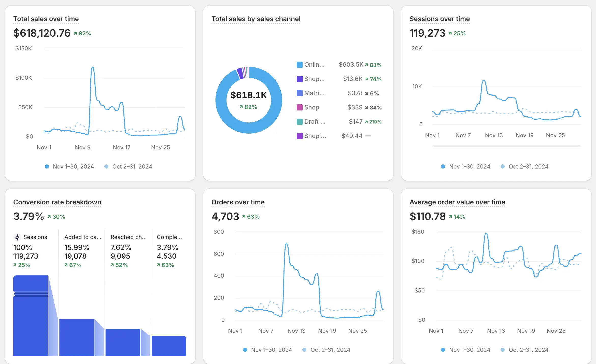
Task: Click the Sessions chart horizontal scrollbar
Action: [506, 146]
